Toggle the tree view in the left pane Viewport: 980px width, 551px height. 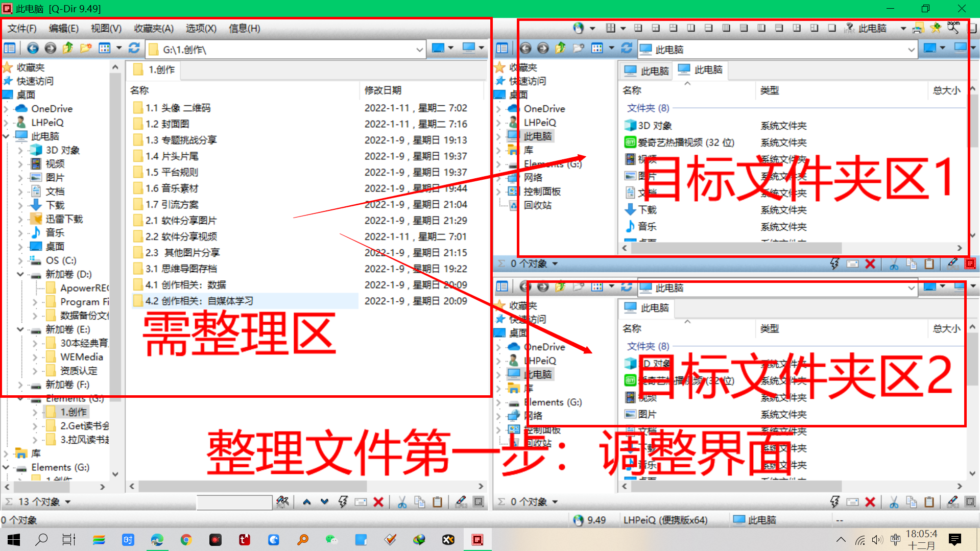(x=10, y=49)
